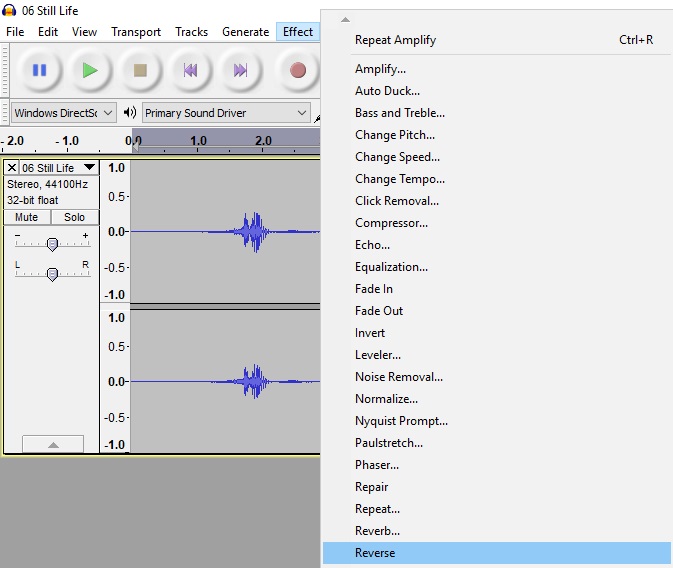Image resolution: width=673 pixels, height=568 pixels.
Task: Click the Pause transport button
Action: [x=39, y=70]
